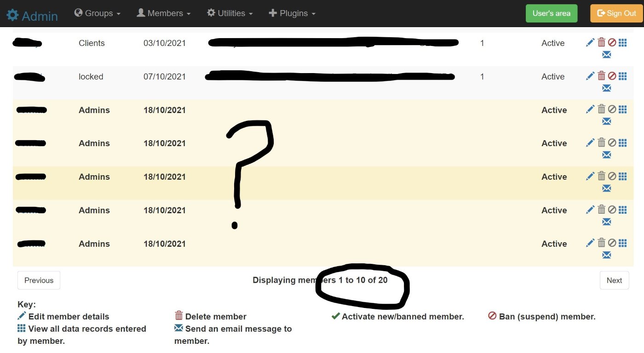Open the Utilities dropdown menu
This screenshot has width=644, height=353.
(230, 13)
